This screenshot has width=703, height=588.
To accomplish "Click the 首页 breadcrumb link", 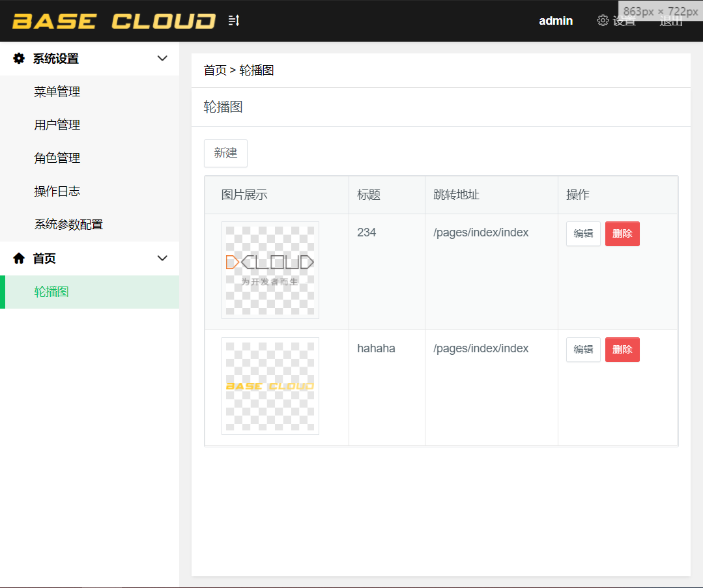I will coord(215,70).
